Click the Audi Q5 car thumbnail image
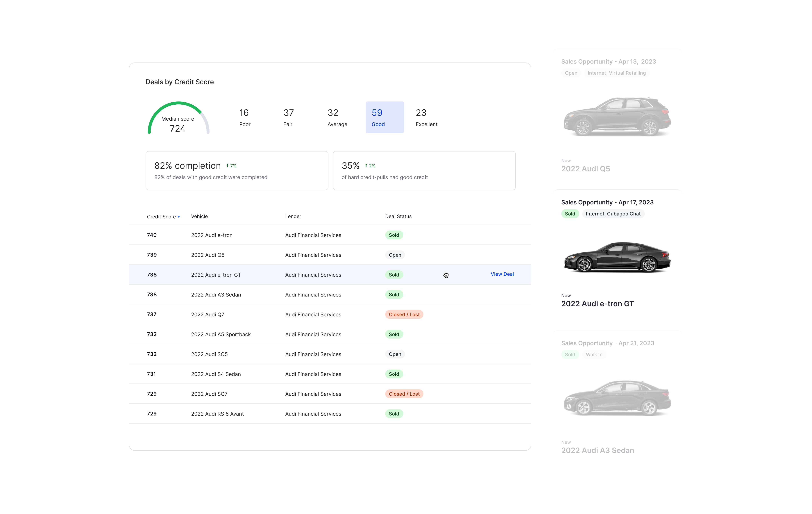The image size is (812, 514). click(x=617, y=116)
